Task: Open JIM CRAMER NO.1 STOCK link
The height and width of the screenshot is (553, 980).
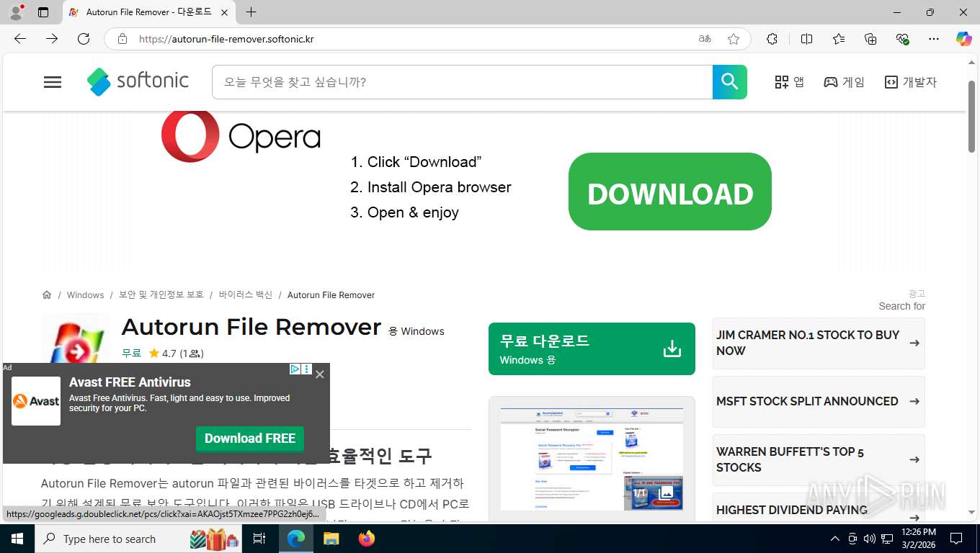Action: tap(819, 343)
